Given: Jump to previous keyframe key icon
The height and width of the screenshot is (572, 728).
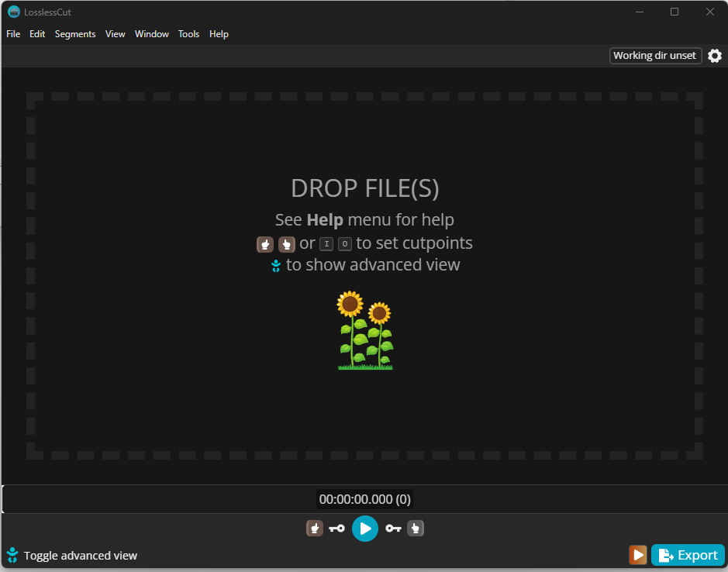Looking at the screenshot, I should [x=337, y=529].
